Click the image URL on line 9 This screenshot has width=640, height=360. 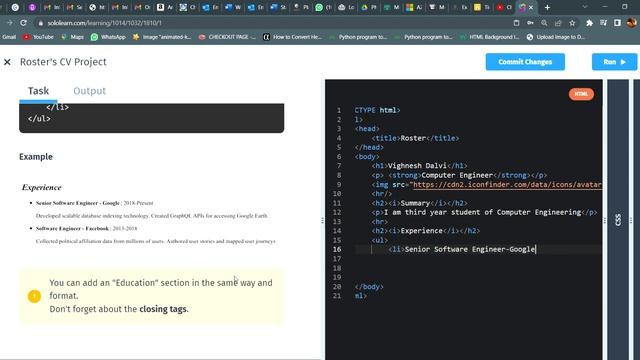[507, 184]
